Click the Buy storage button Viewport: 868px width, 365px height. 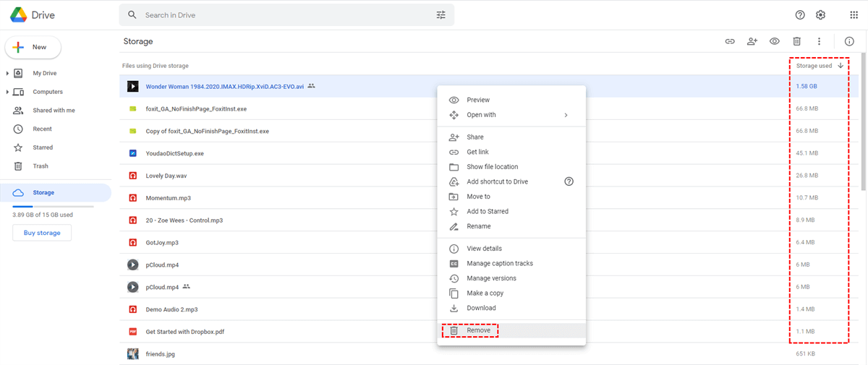coord(42,233)
